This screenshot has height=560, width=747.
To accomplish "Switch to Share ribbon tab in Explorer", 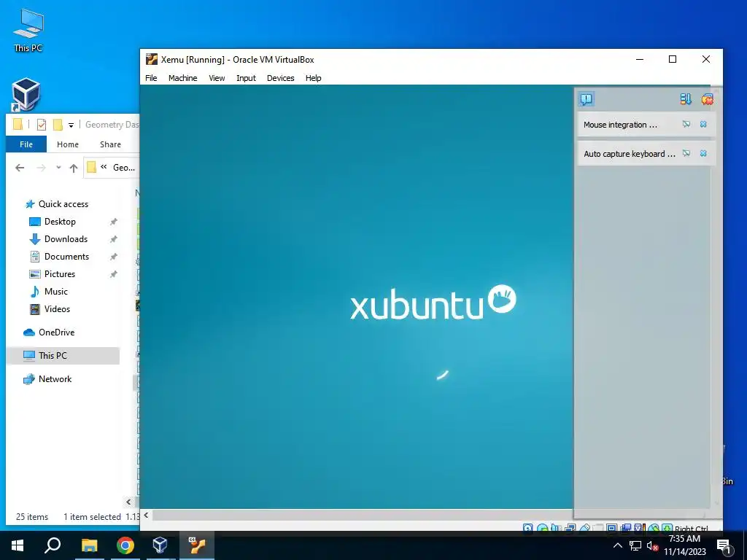I will [110, 144].
